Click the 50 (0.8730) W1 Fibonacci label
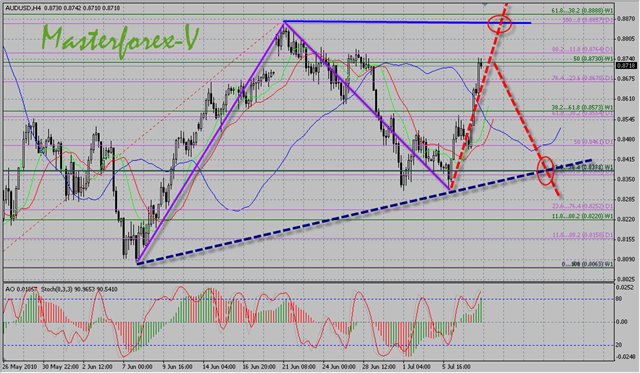The width and height of the screenshot is (640, 373). pos(593,59)
